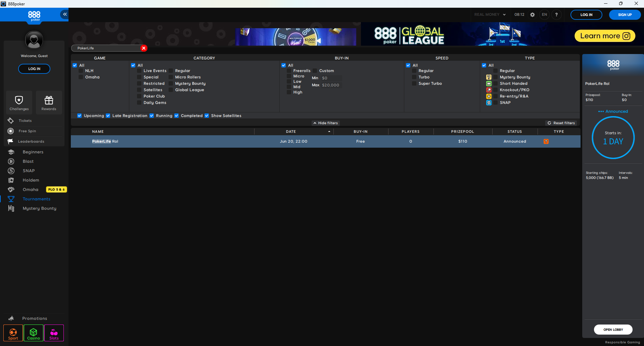Click top-right LOG IN button
The image size is (644, 346).
(x=586, y=15)
